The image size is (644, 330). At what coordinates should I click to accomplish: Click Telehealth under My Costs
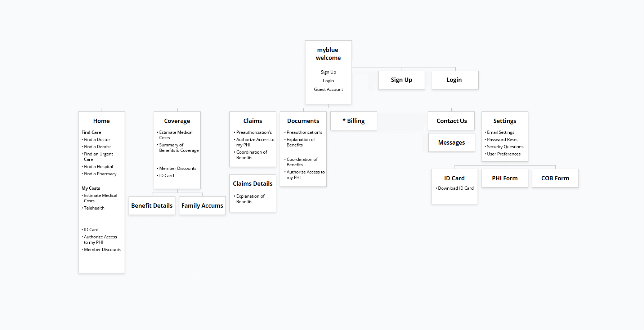(94, 208)
